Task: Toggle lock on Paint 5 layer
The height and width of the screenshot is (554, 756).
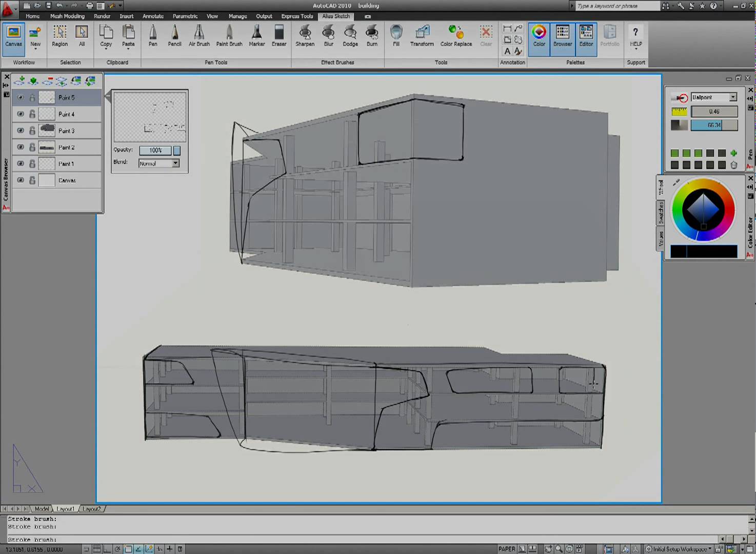Action: [x=32, y=97]
